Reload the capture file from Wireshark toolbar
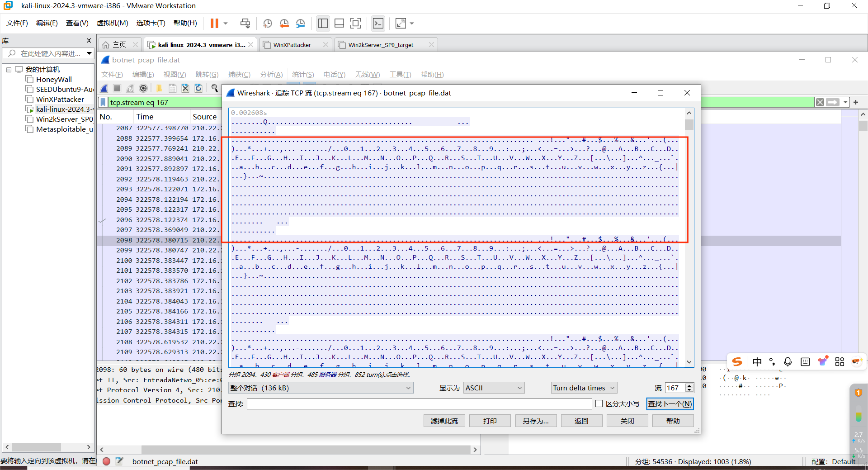This screenshot has height=470, width=868. coord(198,88)
